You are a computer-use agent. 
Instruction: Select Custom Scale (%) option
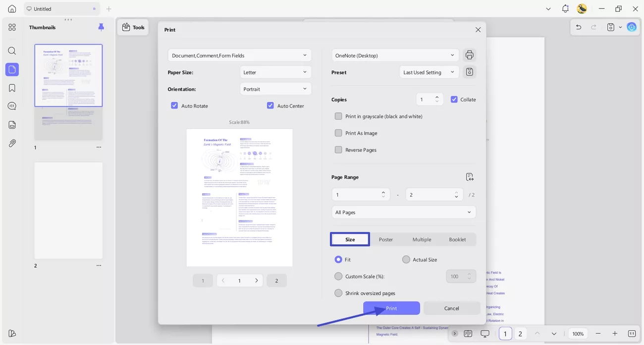(338, 276)
